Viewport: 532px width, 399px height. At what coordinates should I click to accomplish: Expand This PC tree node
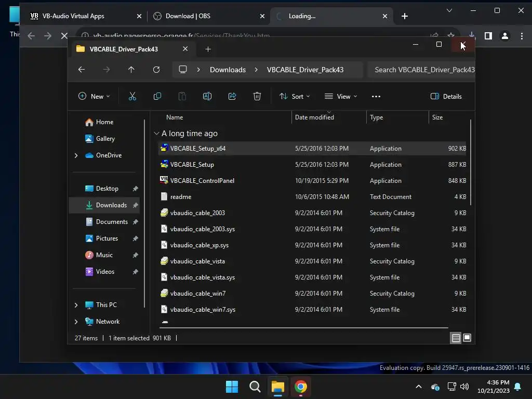(76, 305)
